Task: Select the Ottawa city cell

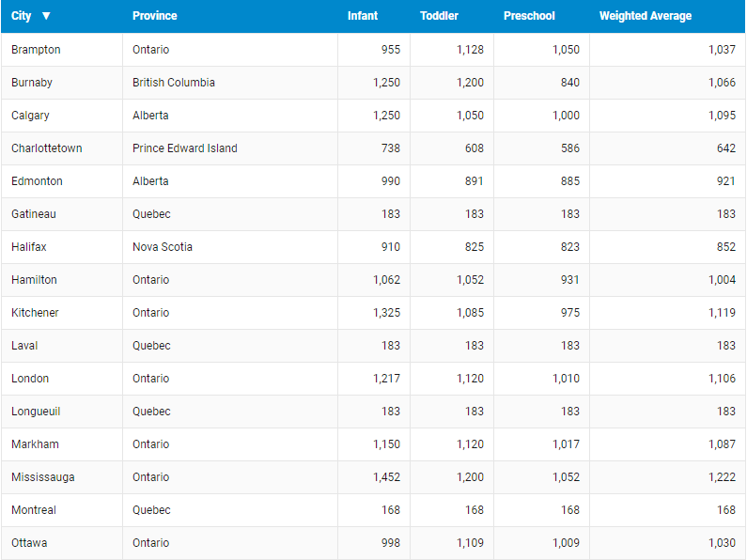Action: 29,543
